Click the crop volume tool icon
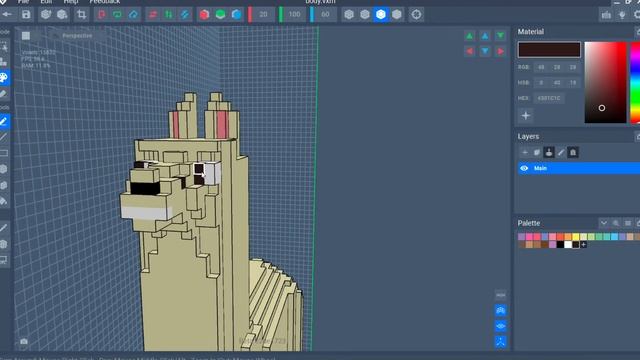 [82, 15]
